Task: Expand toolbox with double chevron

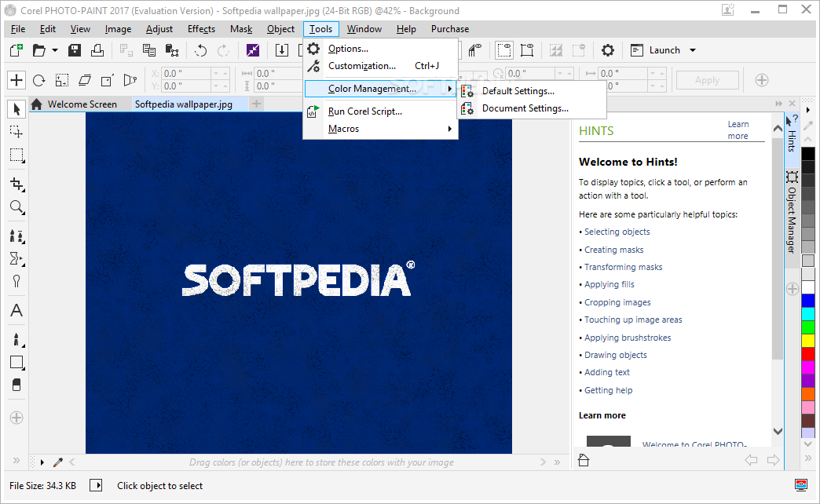Action: pyautogui.click(x=16, y=461)
